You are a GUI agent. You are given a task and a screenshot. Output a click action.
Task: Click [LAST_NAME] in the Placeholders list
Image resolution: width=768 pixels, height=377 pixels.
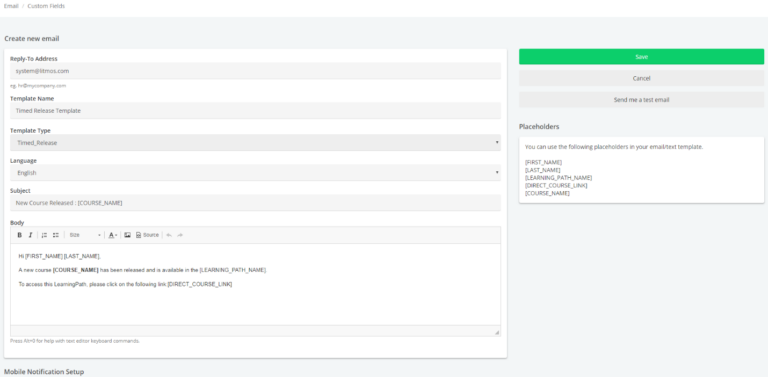[542, 170]
